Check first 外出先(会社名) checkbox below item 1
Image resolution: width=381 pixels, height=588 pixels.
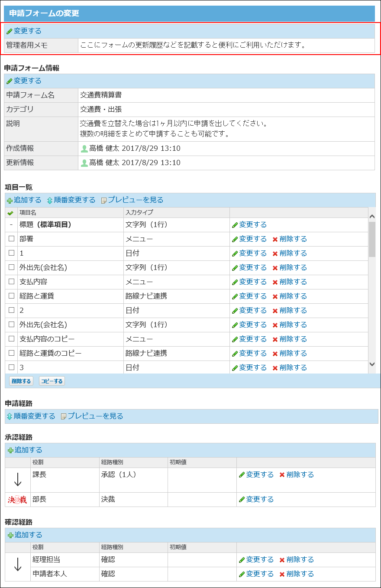11,267
